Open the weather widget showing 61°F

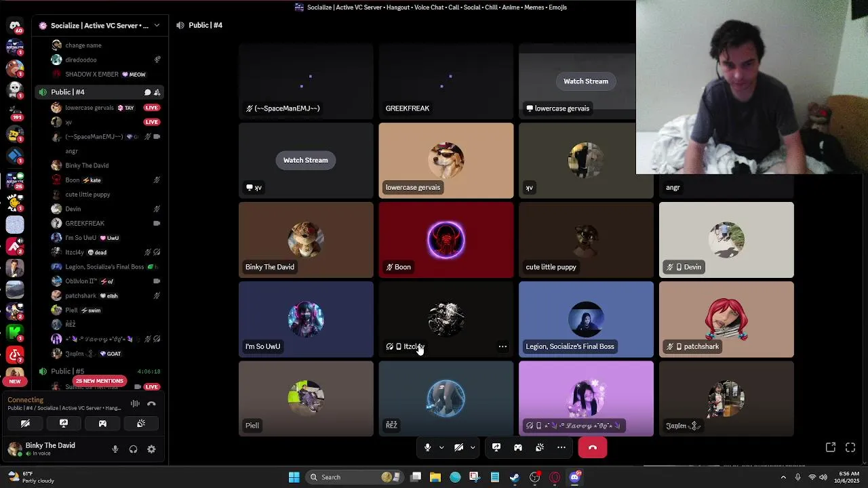point(31,477)
